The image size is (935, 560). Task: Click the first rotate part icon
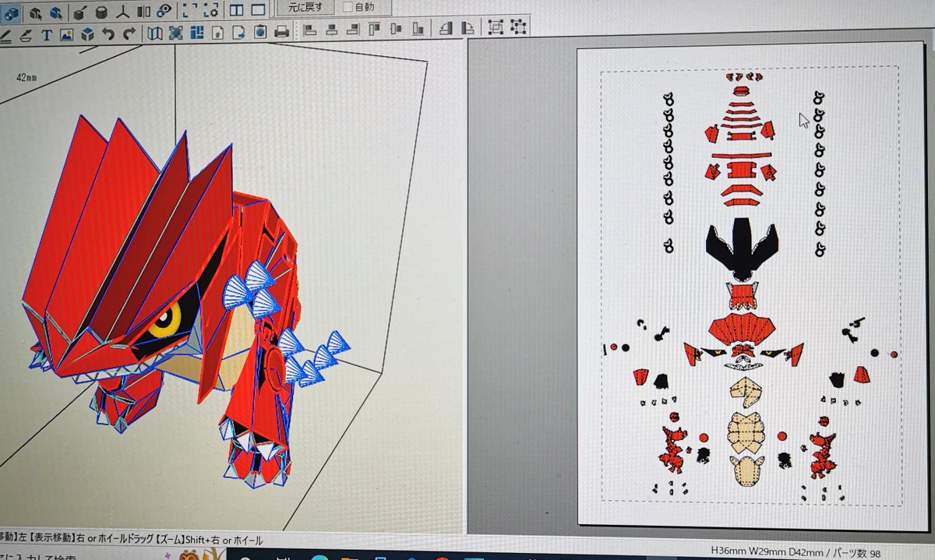[x=446, y=28]
